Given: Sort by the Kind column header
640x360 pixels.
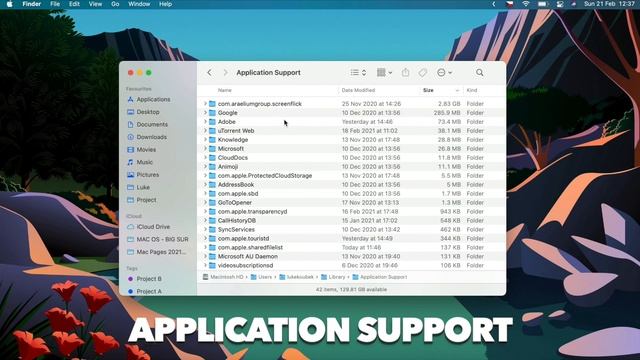Looking at the screenshot, I should [x=472, y=90].
